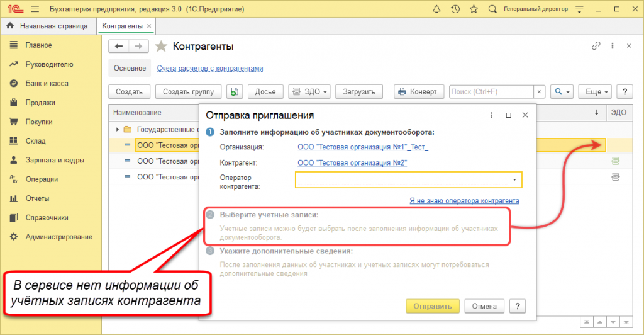Clear the search field with X
The height and width of the screenshot is (335, 644).
539,92
